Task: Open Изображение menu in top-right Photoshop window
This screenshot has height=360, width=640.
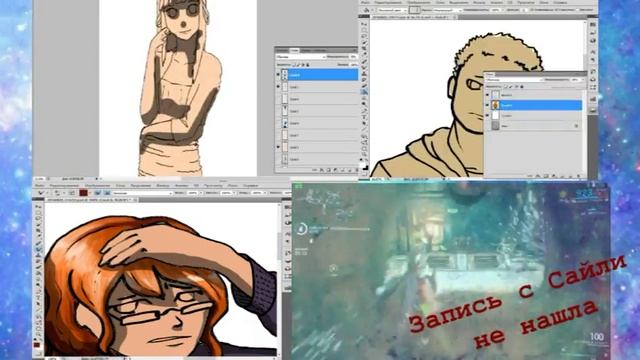Action: (x=418, y=2)
